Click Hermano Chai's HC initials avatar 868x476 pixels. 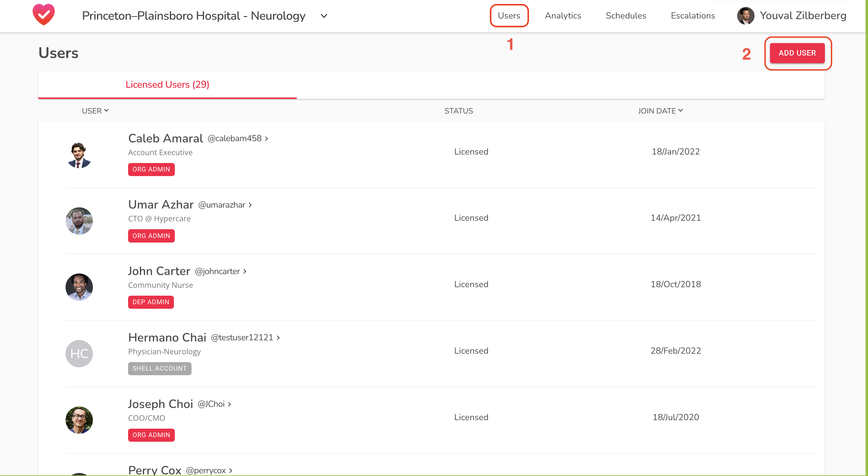(x=79, y=354)
